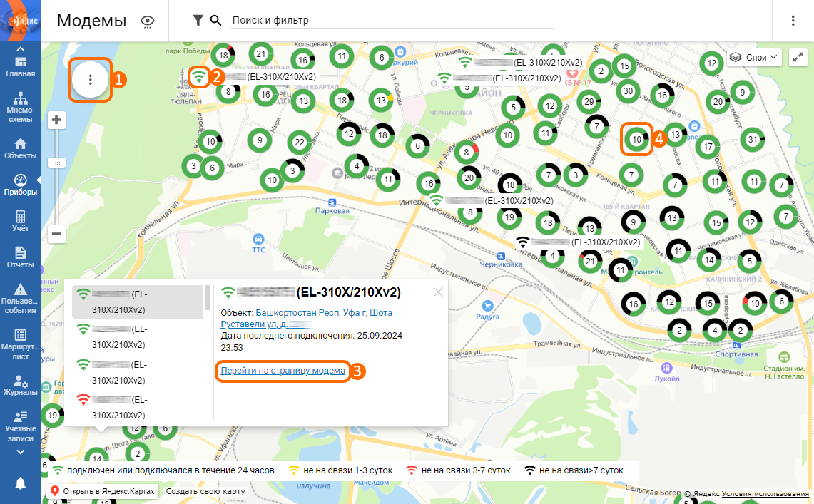814x504 pixels.
Task: Click the green wifi marker near Ляля-Тюльпан
Action: [199, 77]
